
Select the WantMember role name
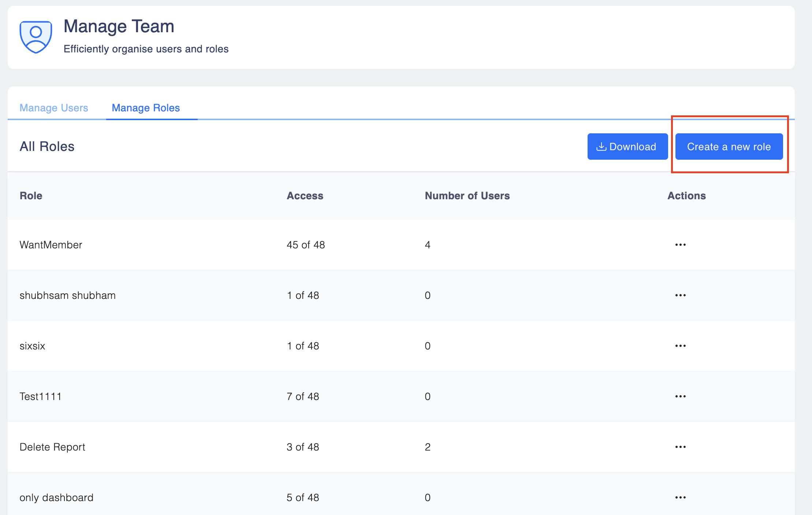51,245
